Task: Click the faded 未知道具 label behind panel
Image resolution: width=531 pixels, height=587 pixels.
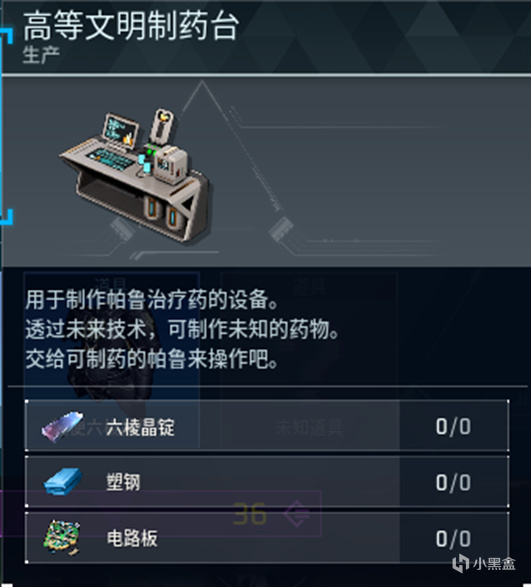Action: click(x=309, y=427)
